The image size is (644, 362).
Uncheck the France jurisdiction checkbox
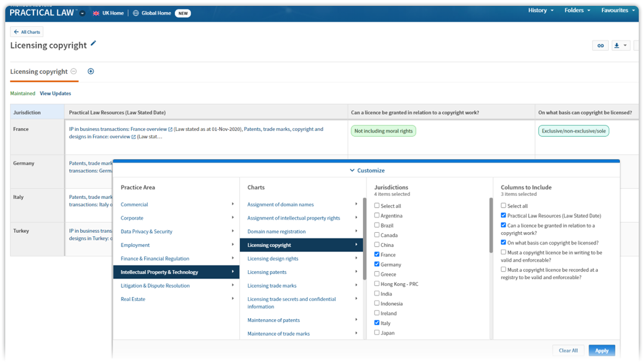pyautogui.click(x=377, y=254)
